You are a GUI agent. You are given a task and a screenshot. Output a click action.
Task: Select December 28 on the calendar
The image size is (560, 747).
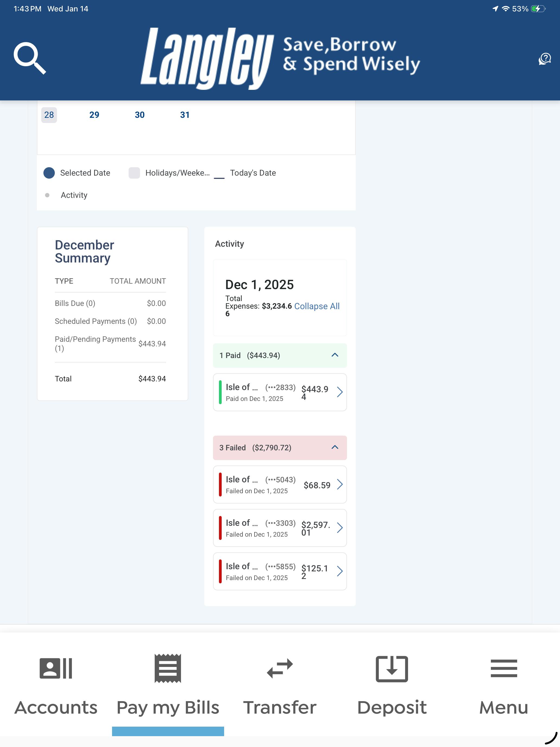[49, 115]
